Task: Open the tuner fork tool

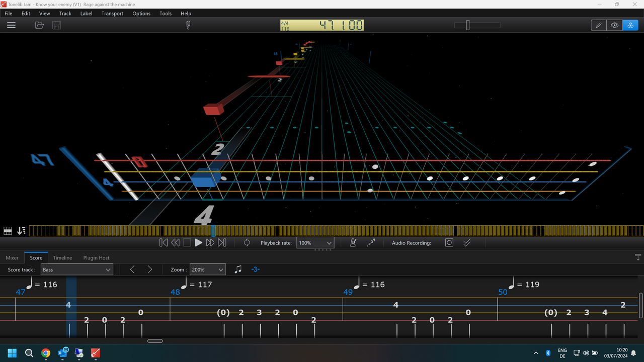Action: pos(188,25)
